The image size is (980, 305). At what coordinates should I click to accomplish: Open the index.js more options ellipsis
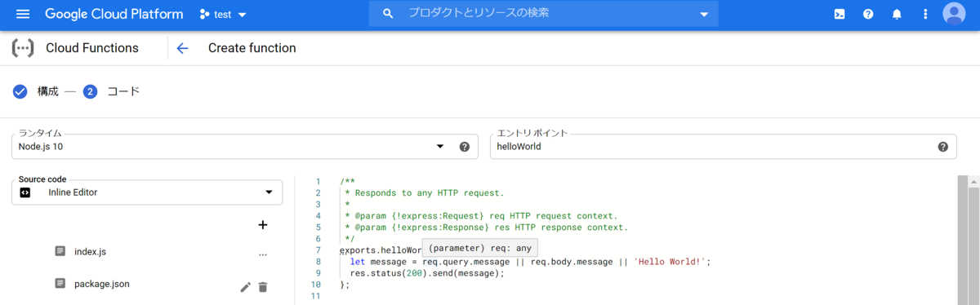(x=263, y=254)
